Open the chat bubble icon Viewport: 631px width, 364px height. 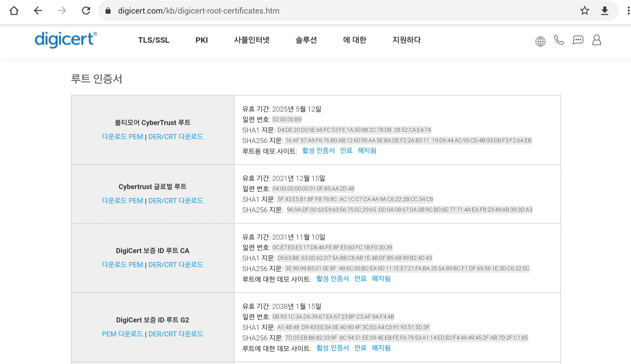[578, 40]
